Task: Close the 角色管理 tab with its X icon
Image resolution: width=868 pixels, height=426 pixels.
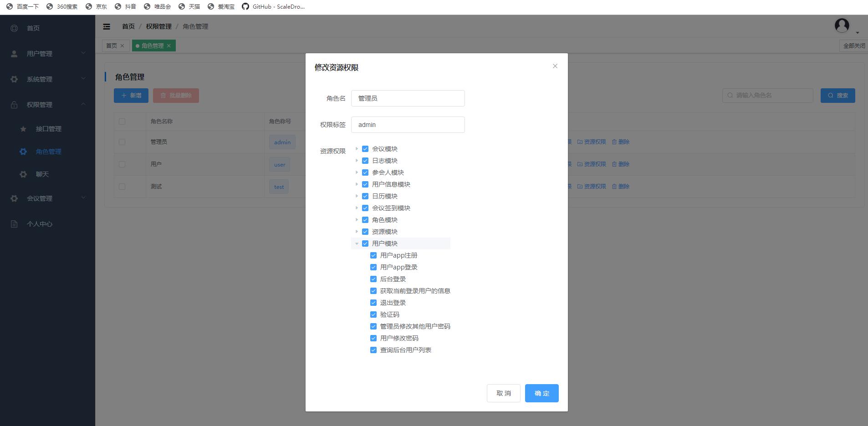Action: pyautogui.click(x=169, y=46)
